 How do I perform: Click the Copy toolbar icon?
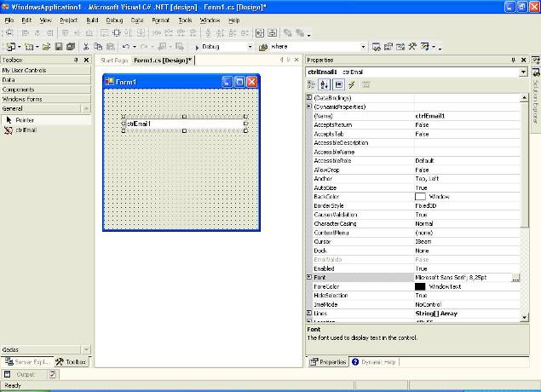98,47
